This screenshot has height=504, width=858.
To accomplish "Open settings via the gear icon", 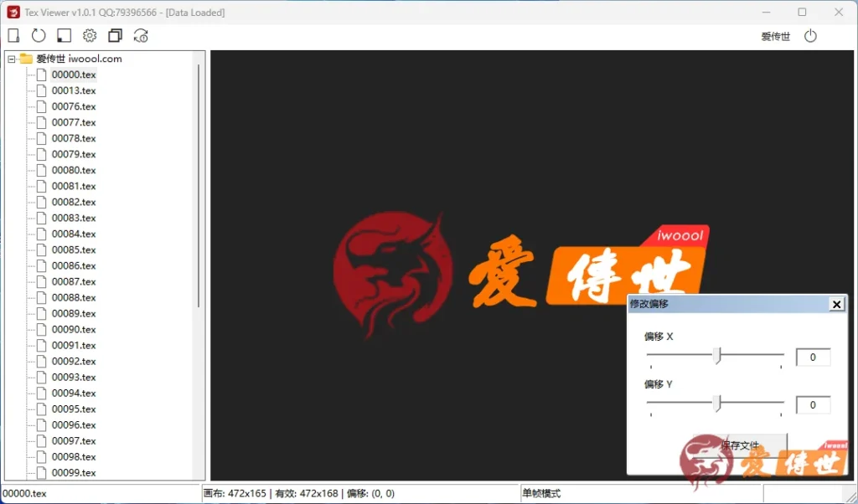I will point(89,35).
